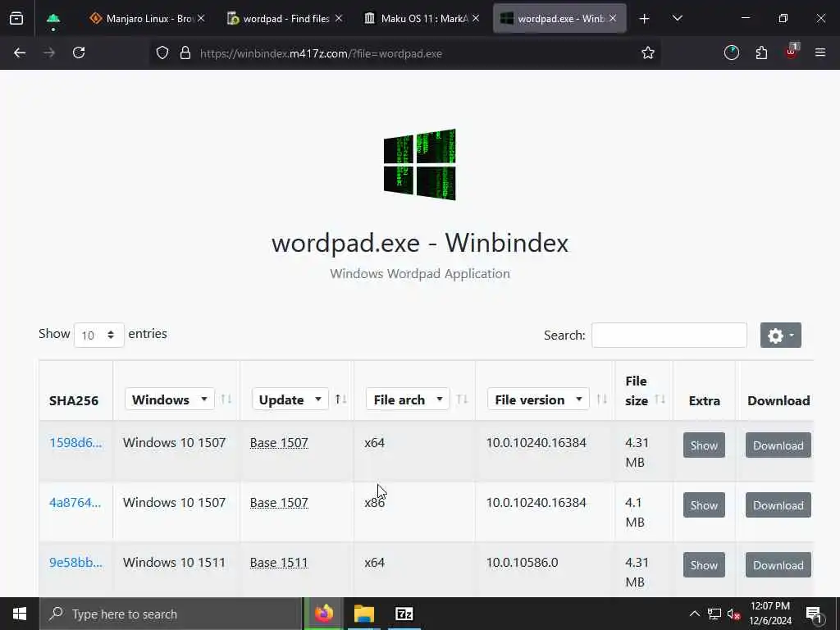840x630 pixels.
Task: Reload the current page
Action: 79,53
